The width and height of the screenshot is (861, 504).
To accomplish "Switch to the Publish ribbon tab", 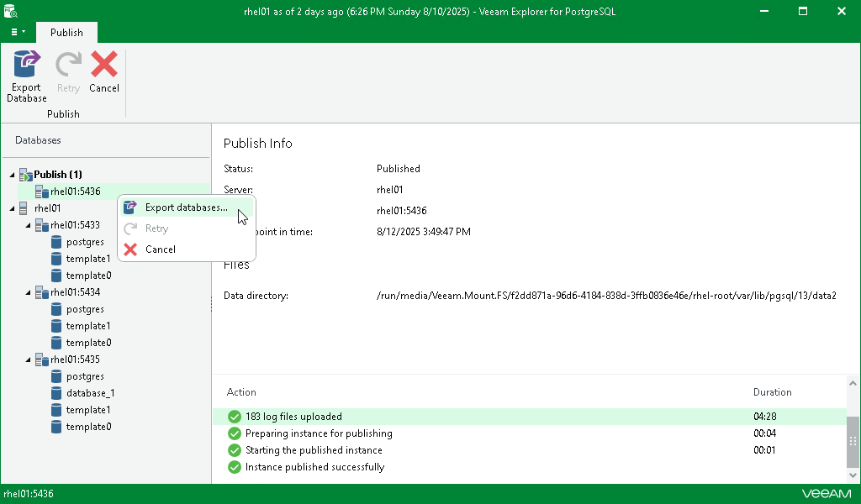I will 66,32.
